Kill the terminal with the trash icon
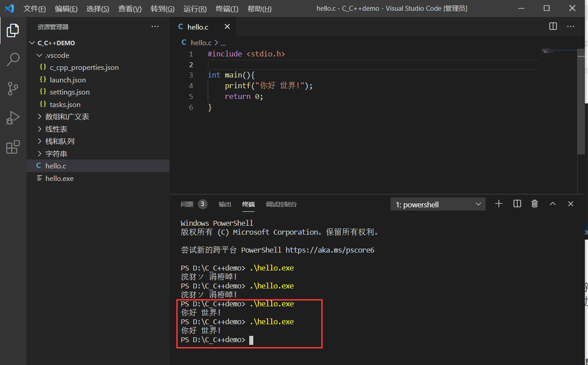This screenshot has width=588, height=365. 534,204
